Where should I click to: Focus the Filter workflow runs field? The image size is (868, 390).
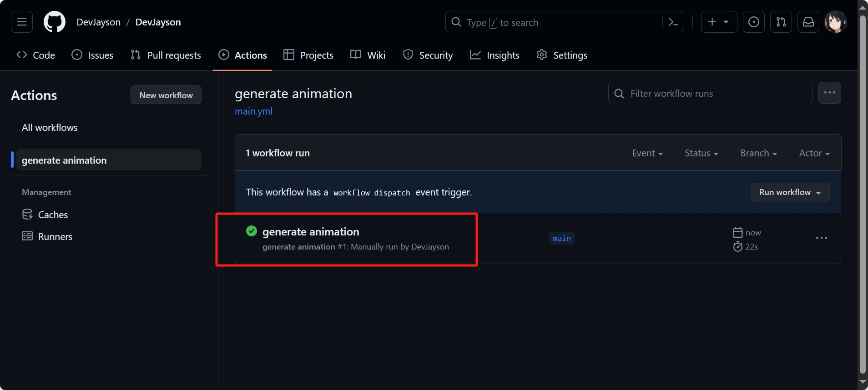[711, 93]
